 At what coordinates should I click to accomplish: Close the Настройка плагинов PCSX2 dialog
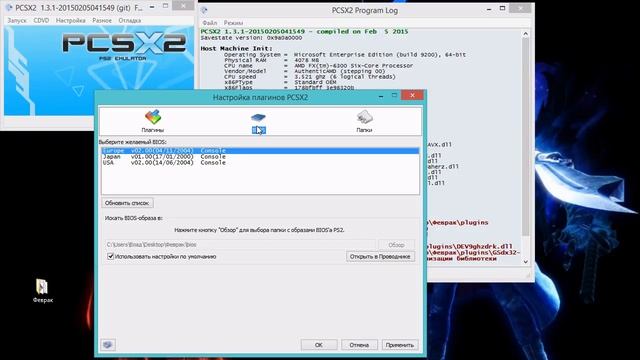[412, 96]
